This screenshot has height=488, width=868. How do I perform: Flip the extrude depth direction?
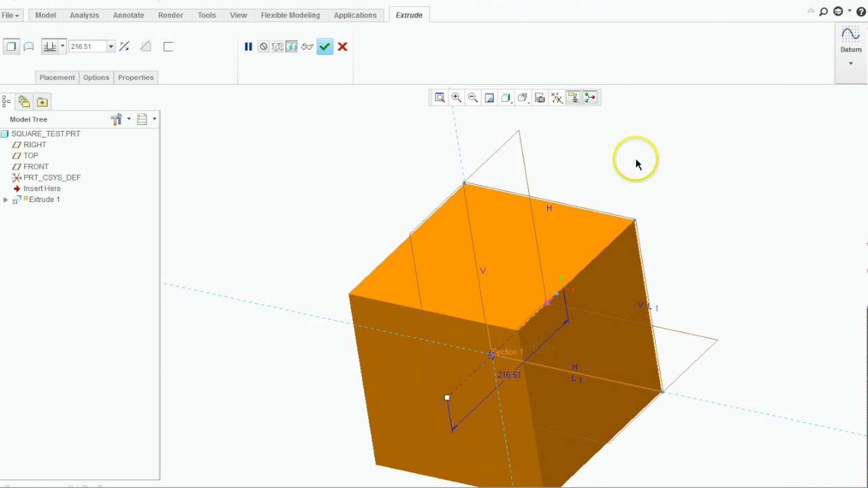click(124, 46)
